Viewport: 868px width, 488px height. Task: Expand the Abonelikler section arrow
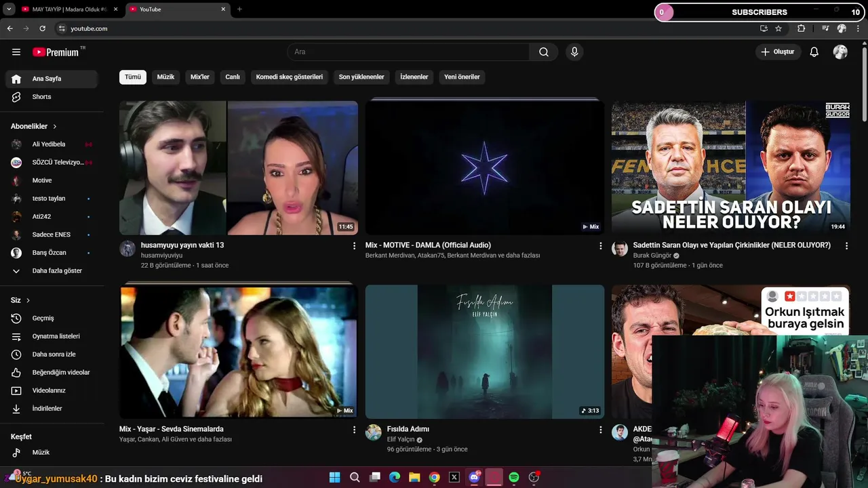point(55,127)
